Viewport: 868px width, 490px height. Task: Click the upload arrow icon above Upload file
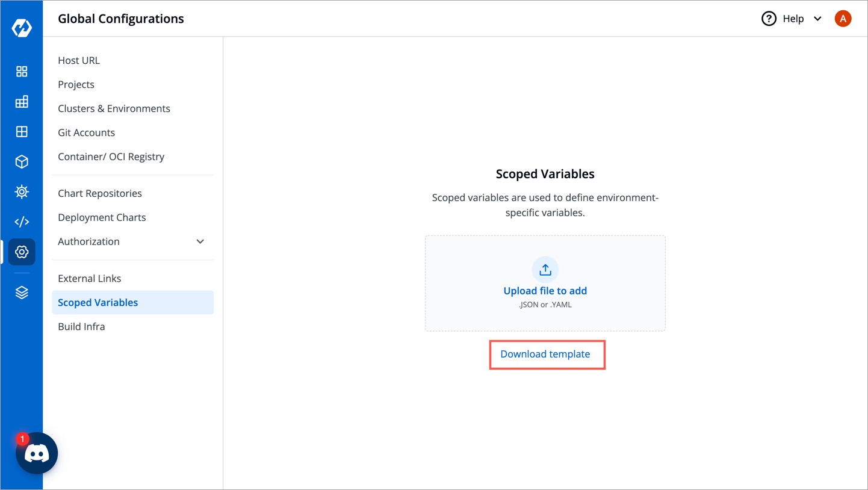(x=545, y=269)
